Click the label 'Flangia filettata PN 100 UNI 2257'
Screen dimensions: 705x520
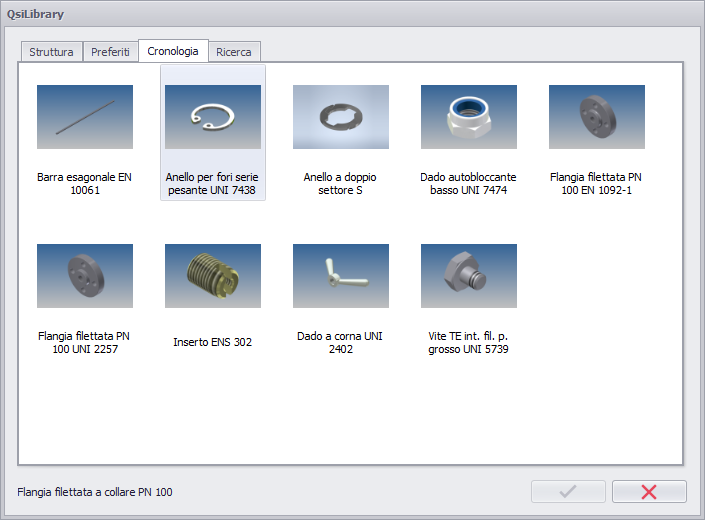click(85, 342)
